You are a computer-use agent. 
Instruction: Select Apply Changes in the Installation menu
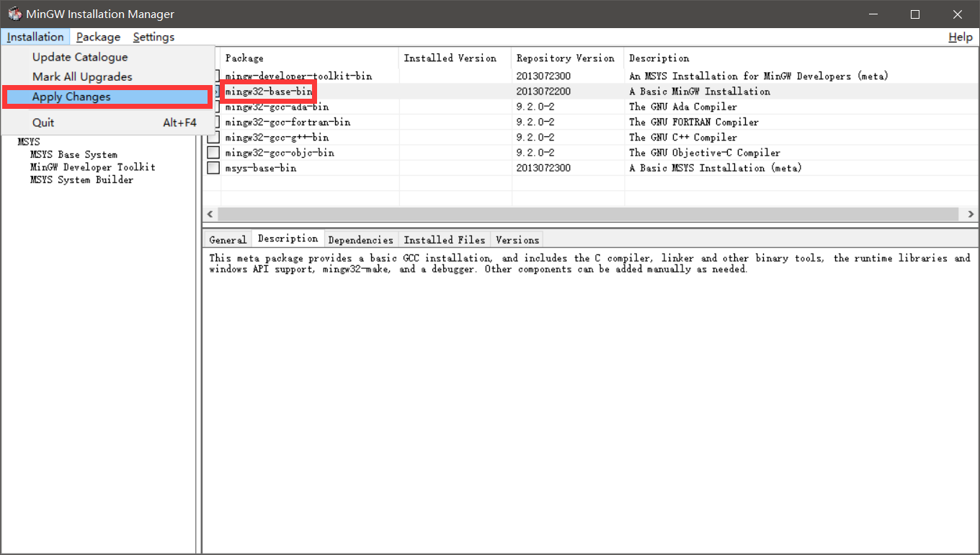coord(108,97)
